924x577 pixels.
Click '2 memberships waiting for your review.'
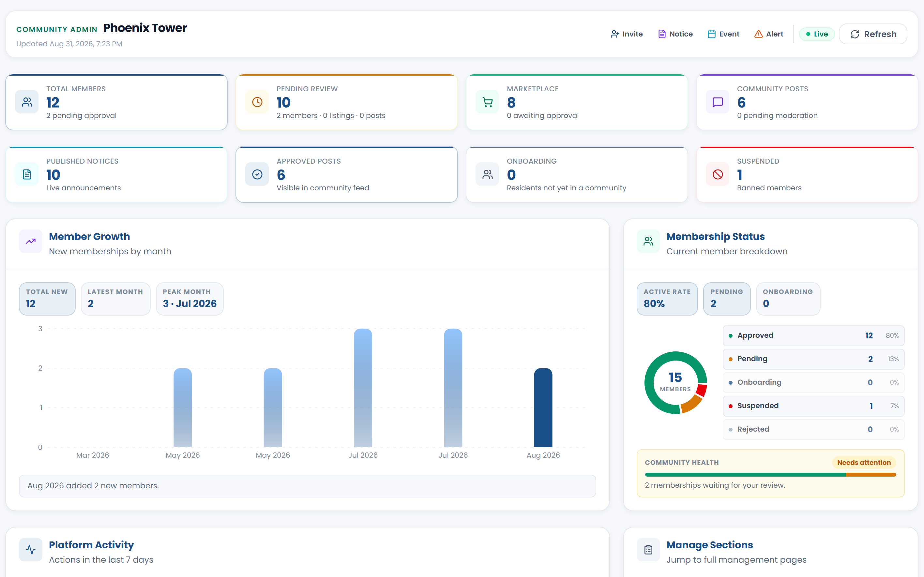point(715,485)
